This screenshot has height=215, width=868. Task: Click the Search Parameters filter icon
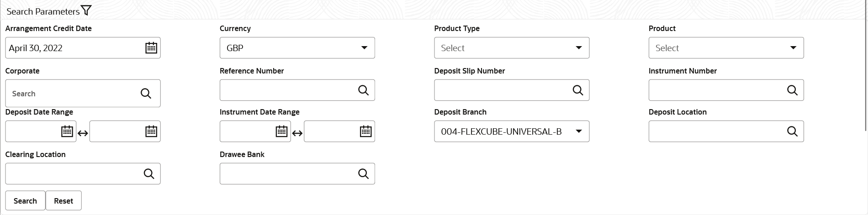click(86, 10)
